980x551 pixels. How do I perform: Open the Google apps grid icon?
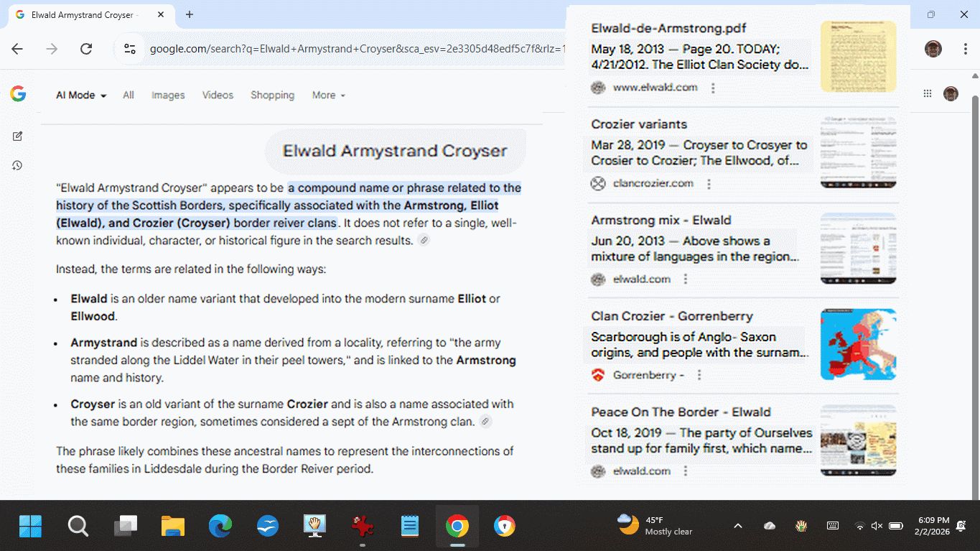[x=928, y=94]
